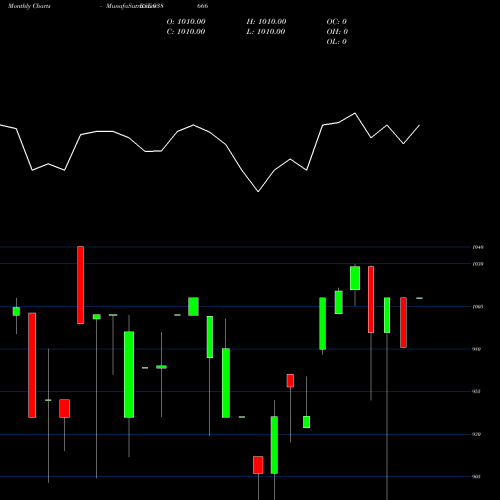Select the open value "O: 1010.00"
The image size is (500, 500).
(186, 22)
